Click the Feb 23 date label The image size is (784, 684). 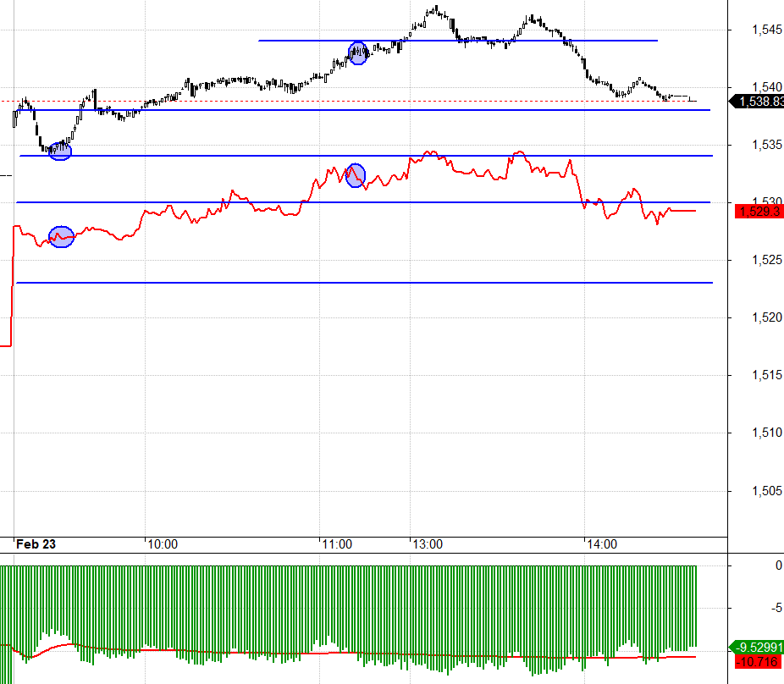click(x=36, y=544)
